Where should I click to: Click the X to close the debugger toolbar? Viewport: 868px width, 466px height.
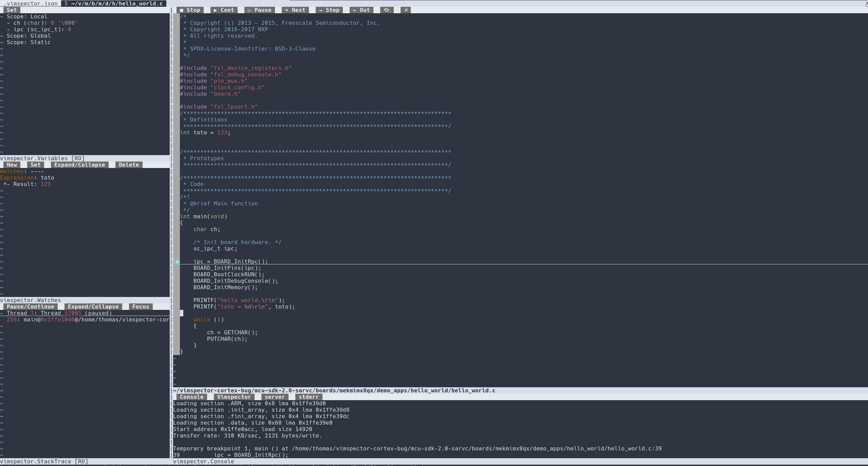pyautogui.click(x=405, y=10)
